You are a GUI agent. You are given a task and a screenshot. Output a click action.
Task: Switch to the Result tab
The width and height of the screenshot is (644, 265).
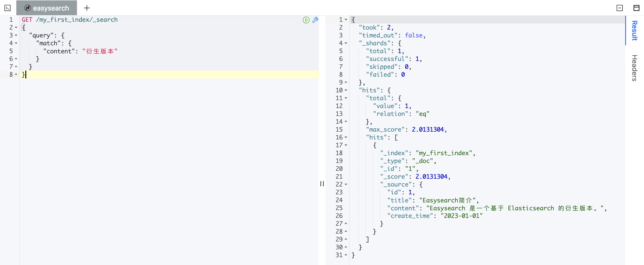635,30
